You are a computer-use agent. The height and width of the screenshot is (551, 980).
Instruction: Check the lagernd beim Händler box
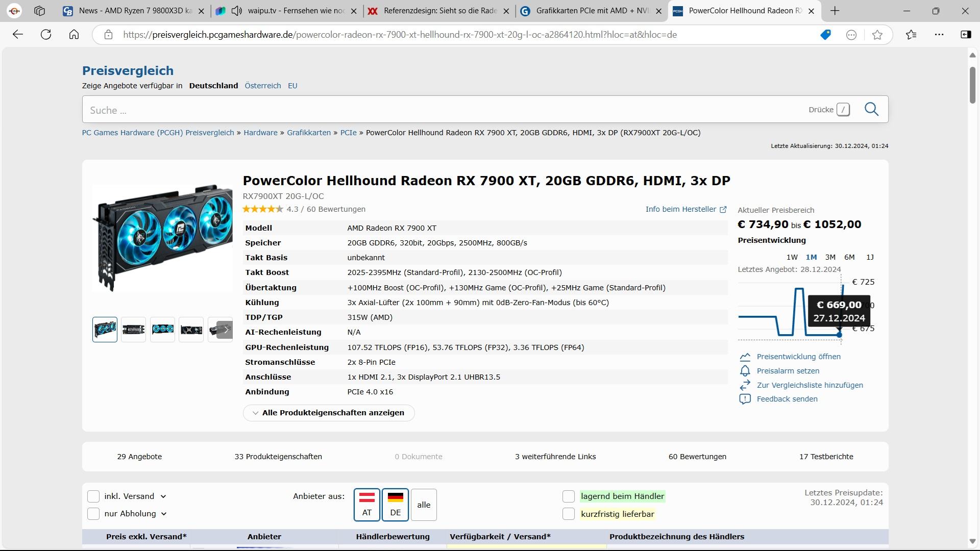tap(569, 496)
